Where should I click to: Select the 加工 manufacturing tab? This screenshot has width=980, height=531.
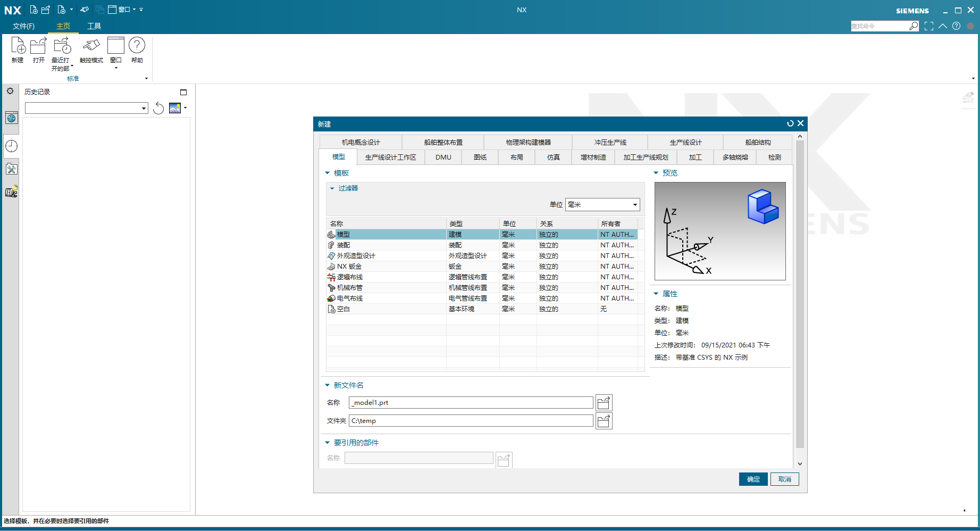(696, 157)
